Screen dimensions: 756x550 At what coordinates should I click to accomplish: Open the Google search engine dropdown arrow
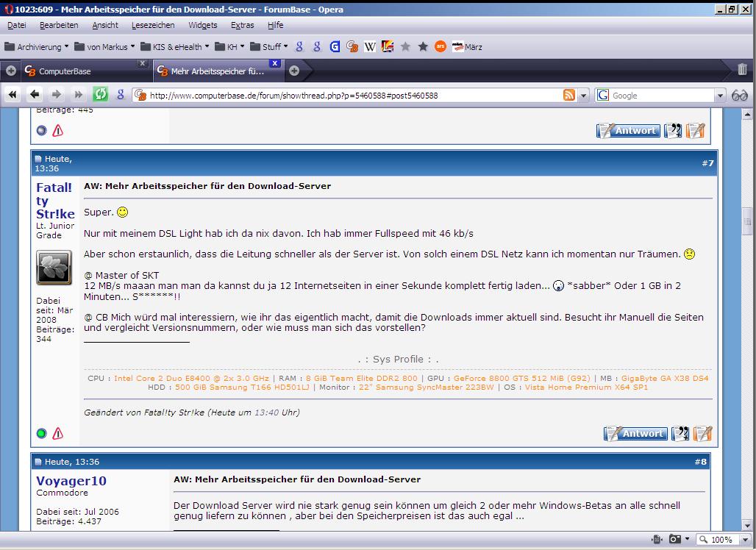[x=720, y=96]
